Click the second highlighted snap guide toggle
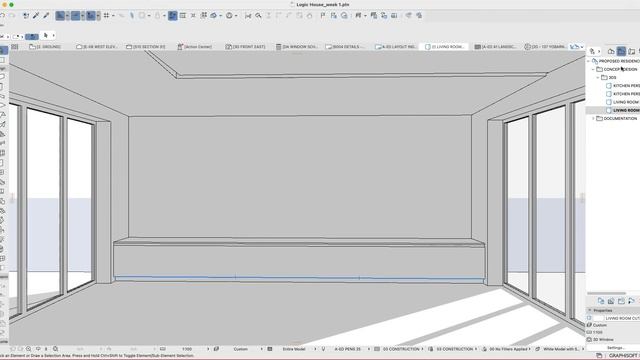 coord(76,16)
